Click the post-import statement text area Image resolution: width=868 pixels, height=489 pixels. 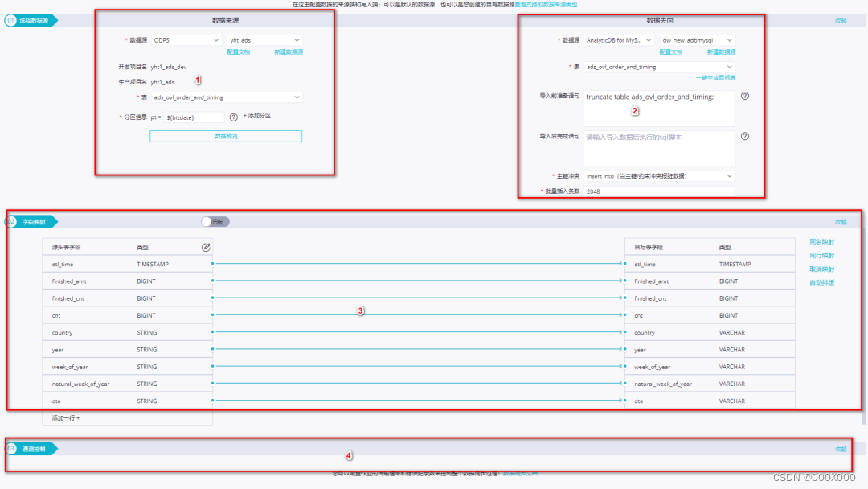(x=659, y=149)
